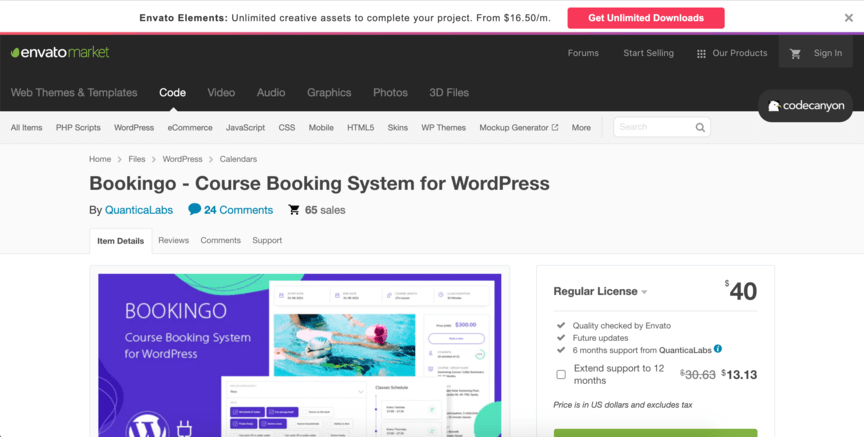Click the Our Products grid icon
This screenshot has height=437, width=864.
click(x=701, y=53)
